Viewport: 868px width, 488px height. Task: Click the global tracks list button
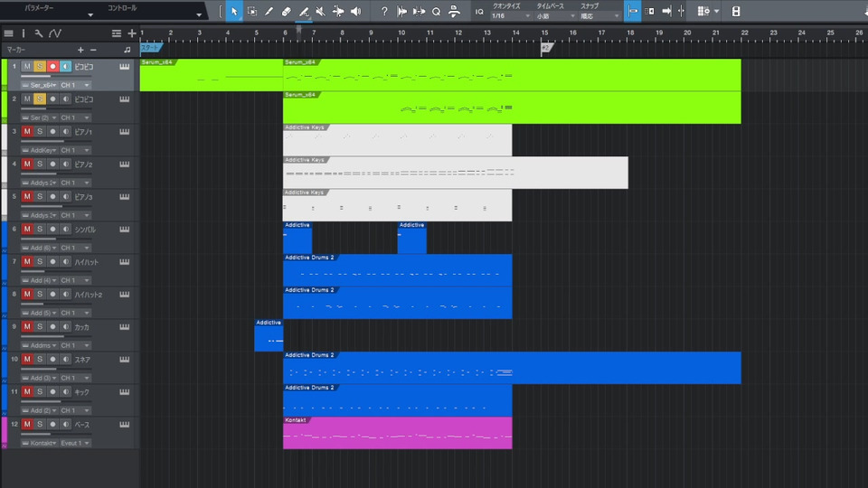117,33
